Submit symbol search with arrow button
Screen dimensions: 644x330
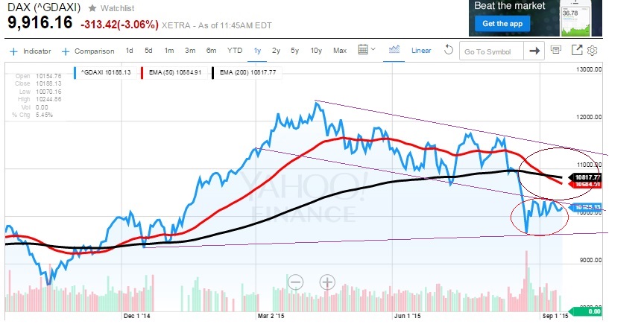(x=534, y=51)
